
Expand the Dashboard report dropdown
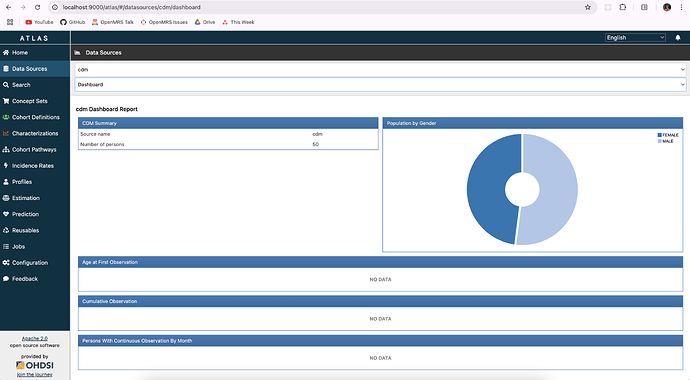pyautogui.click(x=380, y=84)
